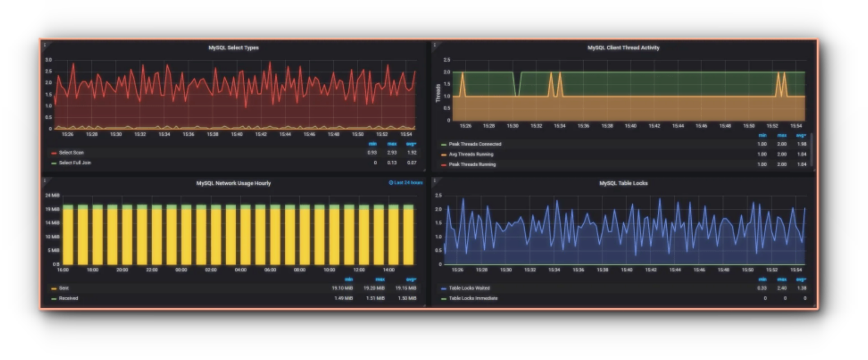Open info corner of MySQL Network Usage Hourly panel
The image size is (868, 360).
click(x=45, y=180)
